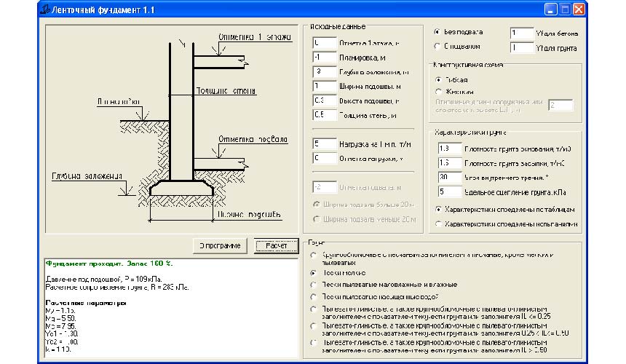Close the Ленточный фундамент window
626x364 pixels.
(x=578, y=10)
